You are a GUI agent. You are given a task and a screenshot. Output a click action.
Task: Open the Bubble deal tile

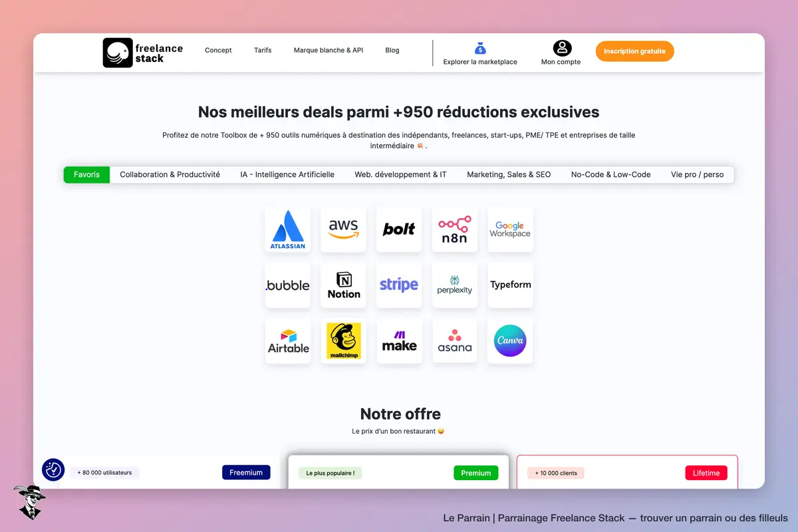coord(288,285)
